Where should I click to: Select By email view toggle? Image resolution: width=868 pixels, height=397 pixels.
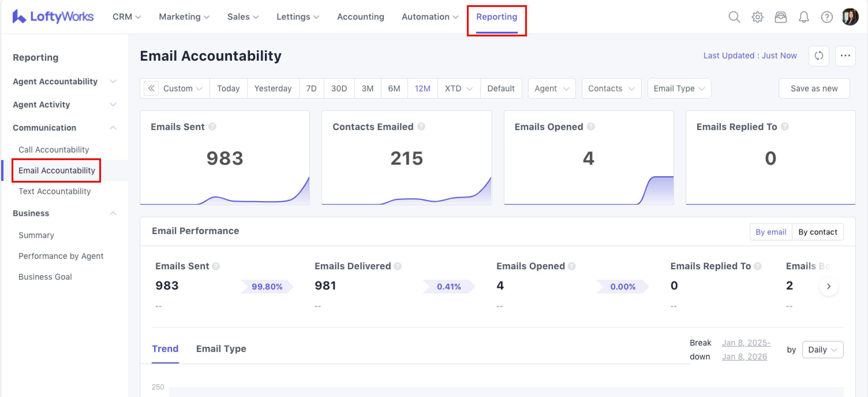point(771,232)
